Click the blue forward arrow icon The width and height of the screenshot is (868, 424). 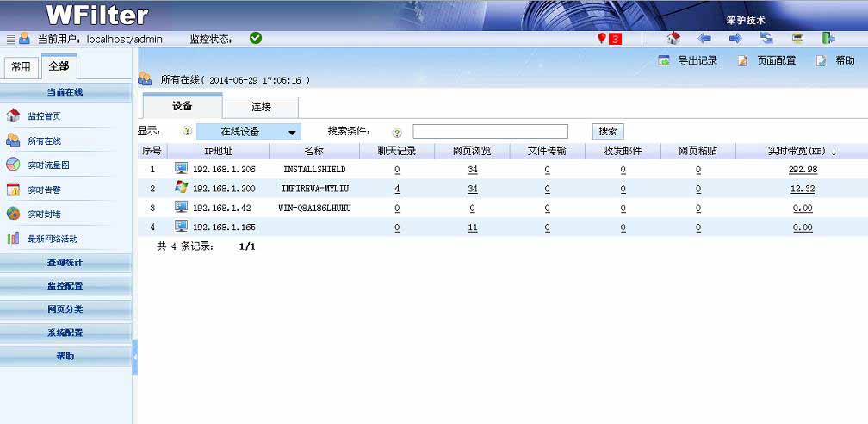(735, 39)
